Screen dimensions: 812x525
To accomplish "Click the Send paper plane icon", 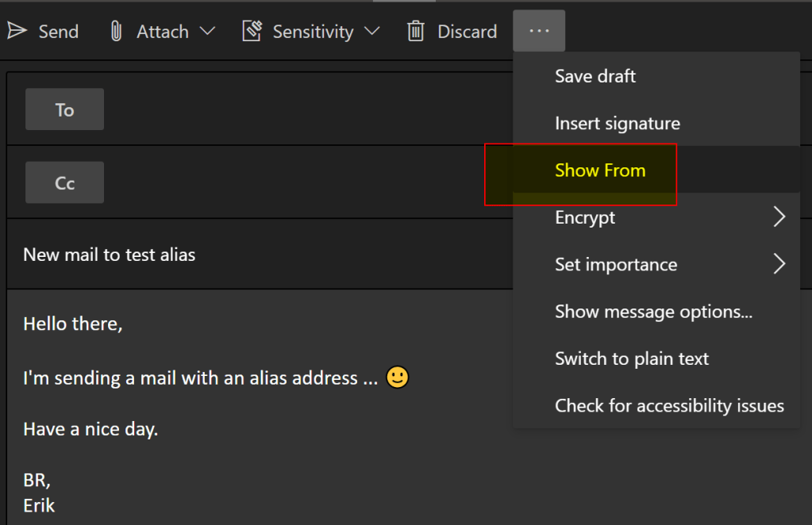I will (16, 31).
